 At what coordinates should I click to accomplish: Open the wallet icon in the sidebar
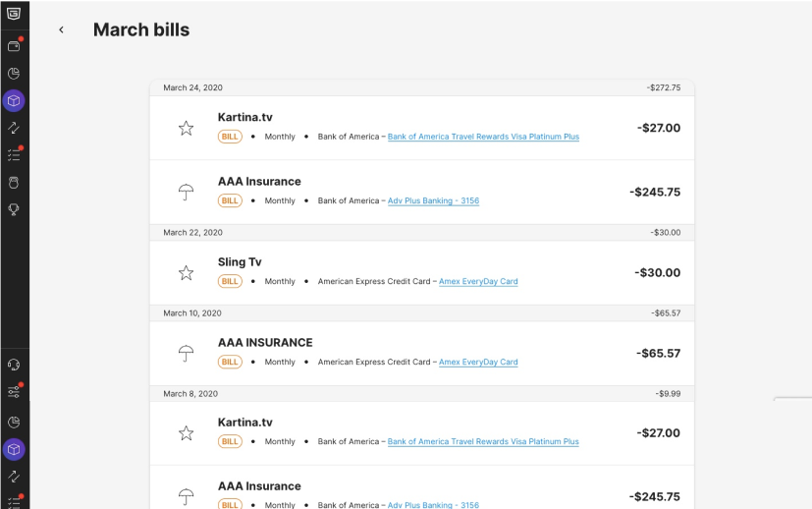coord(14,46)
